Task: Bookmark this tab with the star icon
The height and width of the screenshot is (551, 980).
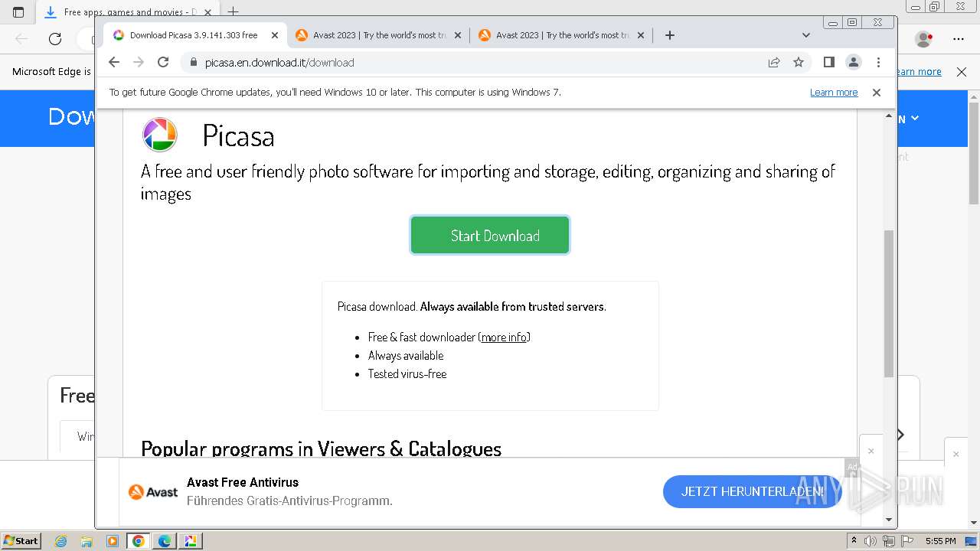Action: [x=799, y=62]
